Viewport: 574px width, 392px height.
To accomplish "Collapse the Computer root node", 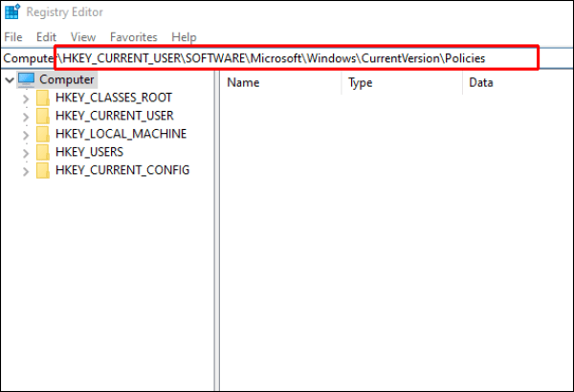I will (x=10, y=79).
